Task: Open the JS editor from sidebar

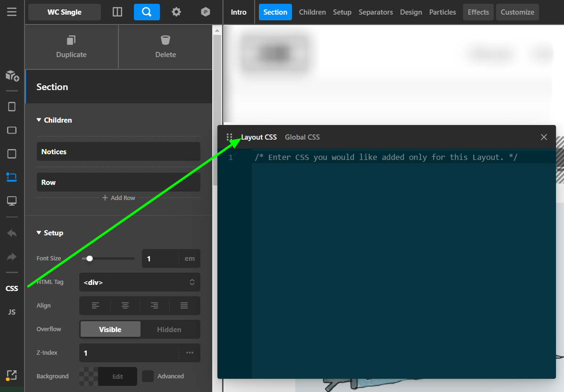Action: point(12,312)
